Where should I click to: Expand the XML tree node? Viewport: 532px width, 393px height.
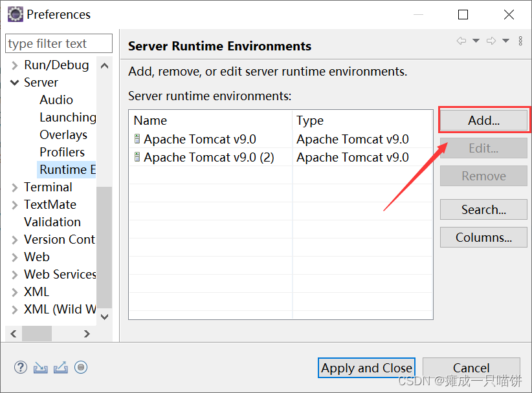tap(14, 292)
